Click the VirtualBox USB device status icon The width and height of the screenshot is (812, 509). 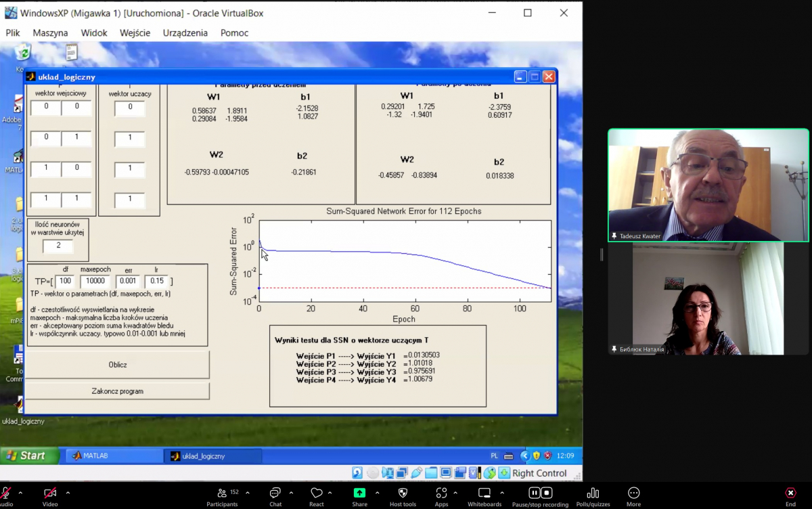[416, 473]
